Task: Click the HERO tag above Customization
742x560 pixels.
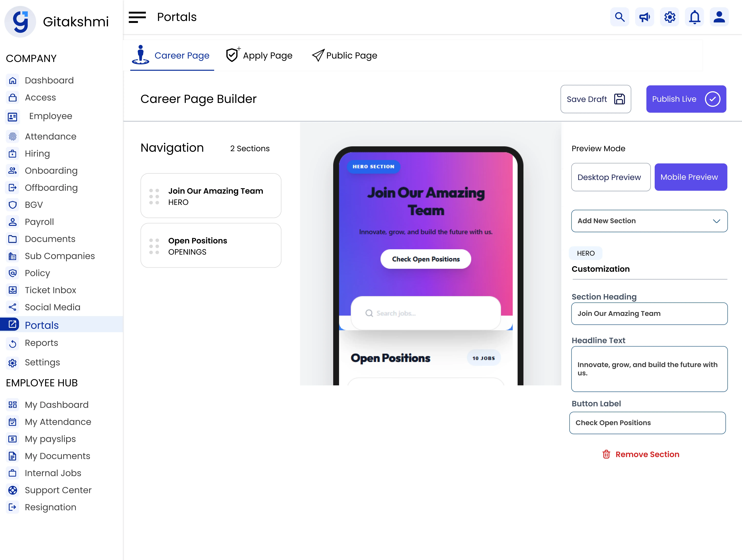Action: [x=586, y=253]
